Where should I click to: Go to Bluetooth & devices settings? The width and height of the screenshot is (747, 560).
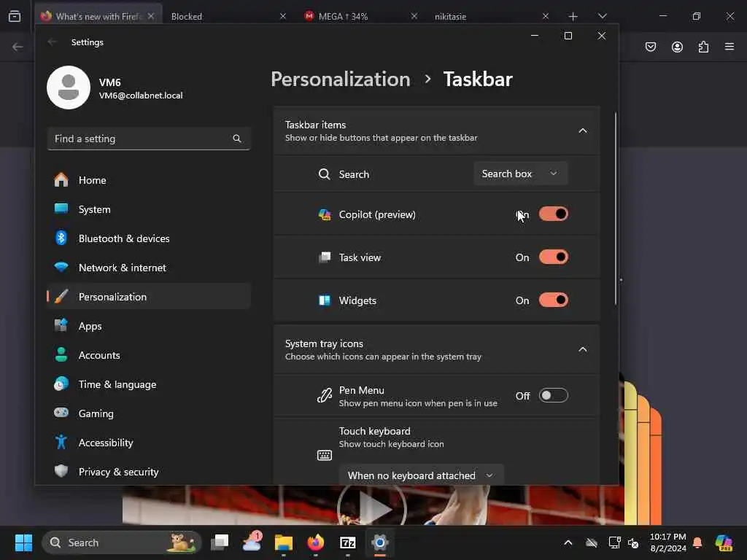tap(149, 238)
